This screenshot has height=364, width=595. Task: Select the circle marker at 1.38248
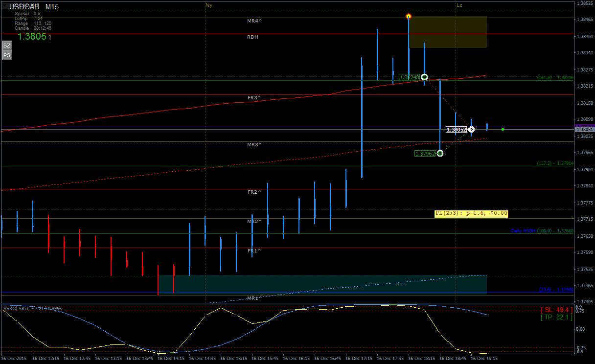[424, 77]
